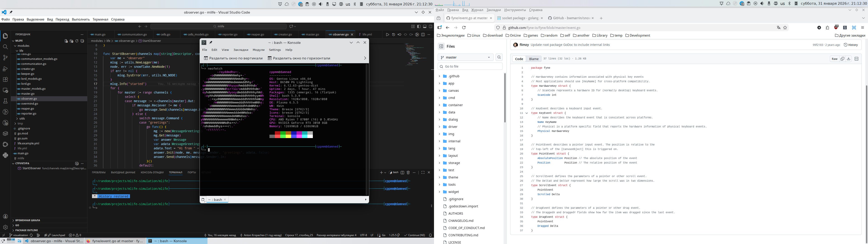Expand the utils folder in explorer

[x=22, y=119]
